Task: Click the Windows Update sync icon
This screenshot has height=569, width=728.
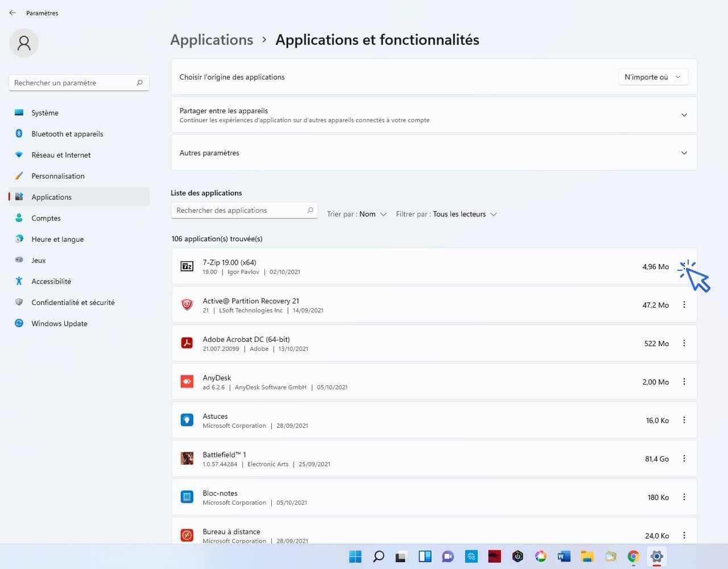Action: pos(19,323)
